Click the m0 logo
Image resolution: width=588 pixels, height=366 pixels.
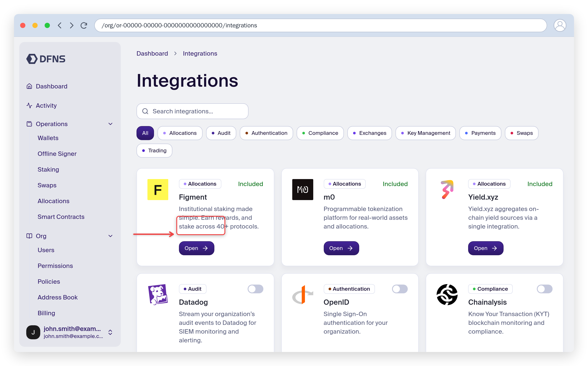[x=302, y=190]
